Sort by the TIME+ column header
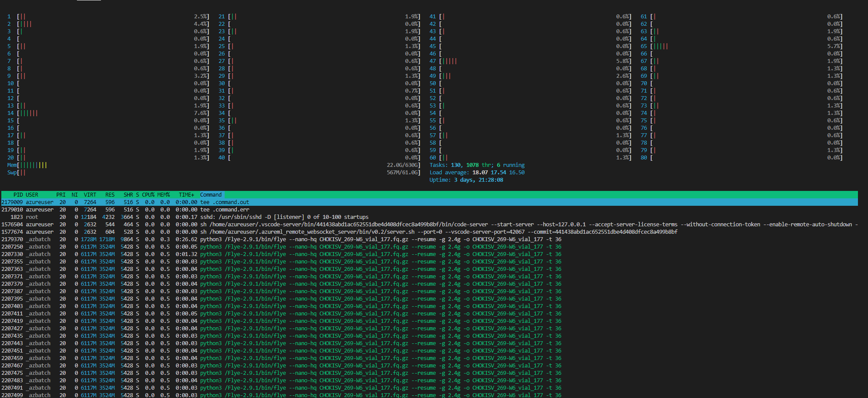Screen dimensions: 868x398 [186, 194]
